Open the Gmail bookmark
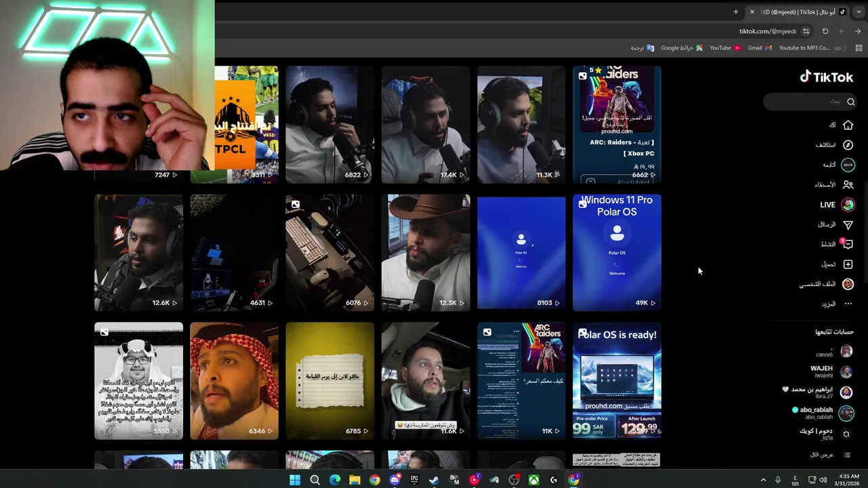868x488 pixels. click(759, 48)
